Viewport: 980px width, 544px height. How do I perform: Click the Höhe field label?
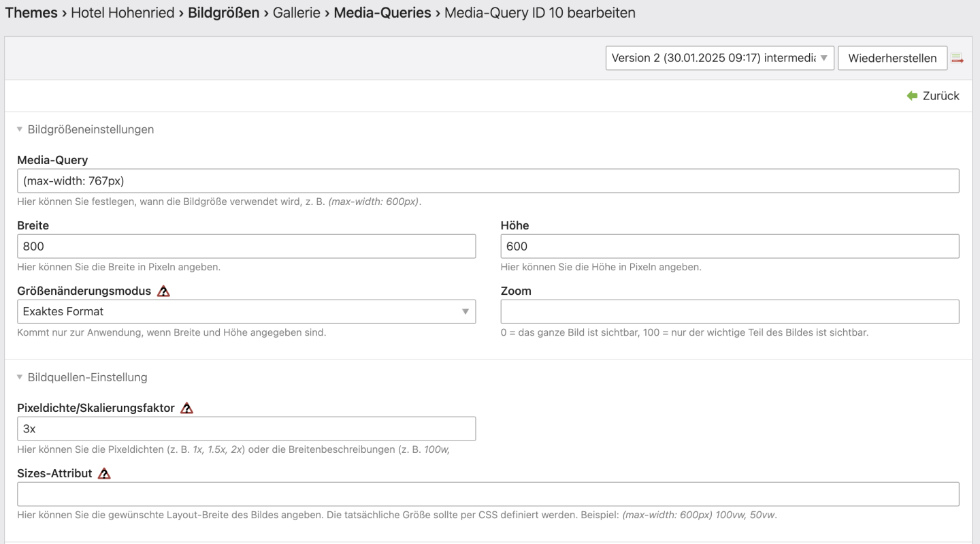514,225
